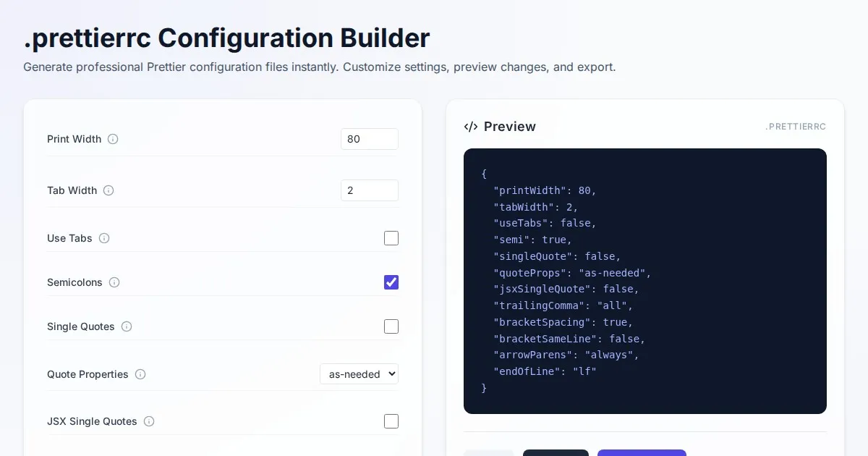868x456 pixels.
Task: Click the Print Width number field
Action: coord(369,139)
